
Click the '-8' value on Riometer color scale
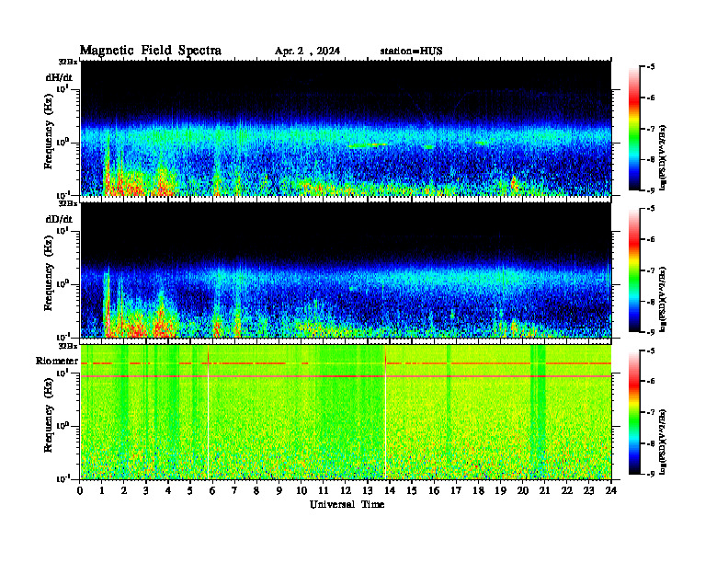(651, 443)
